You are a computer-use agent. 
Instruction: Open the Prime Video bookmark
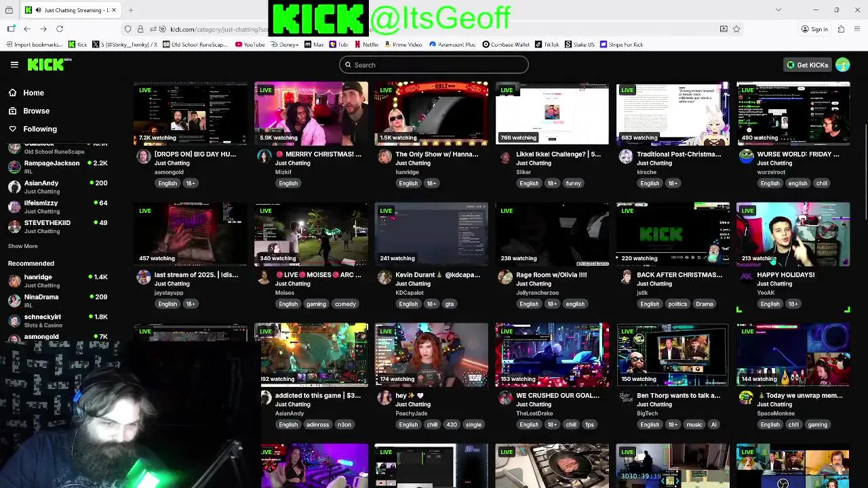click(403, 45)
